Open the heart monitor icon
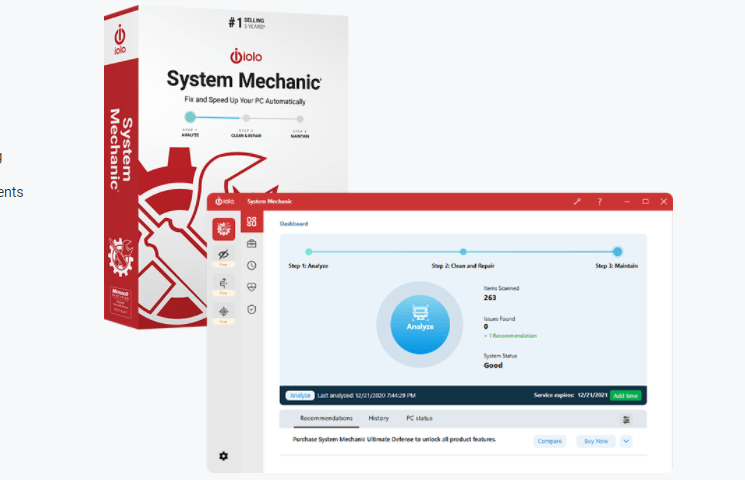 click(x=252, y=287)
